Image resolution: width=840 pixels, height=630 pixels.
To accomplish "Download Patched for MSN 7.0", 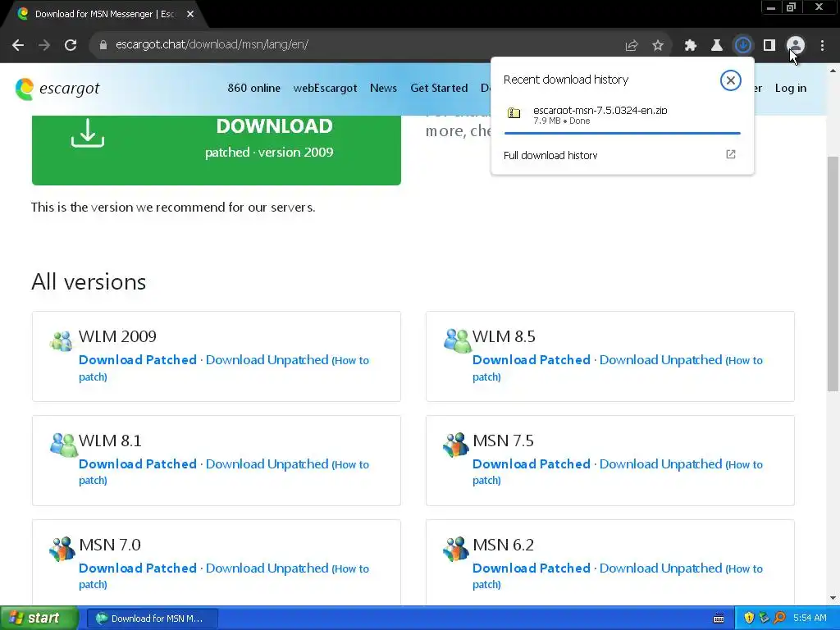I will coord(138,568).
